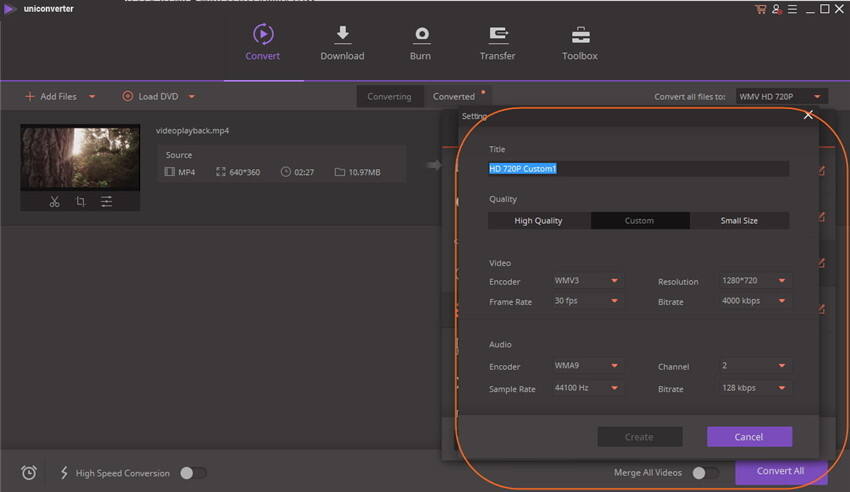Open the video Bitrate 4000 kbps dropdown
Viewport: 850px width, 492px height.
coord(754,301)
